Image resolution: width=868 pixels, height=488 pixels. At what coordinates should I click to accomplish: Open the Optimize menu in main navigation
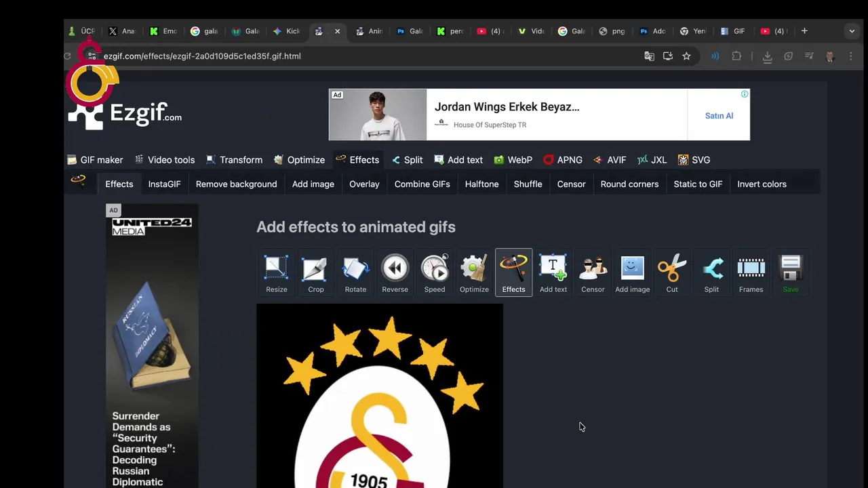[x=299, y=160]
